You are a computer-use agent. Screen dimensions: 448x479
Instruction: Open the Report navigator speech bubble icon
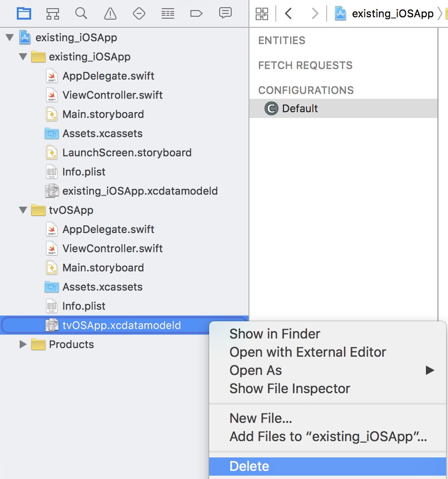[x=225, y=13]
